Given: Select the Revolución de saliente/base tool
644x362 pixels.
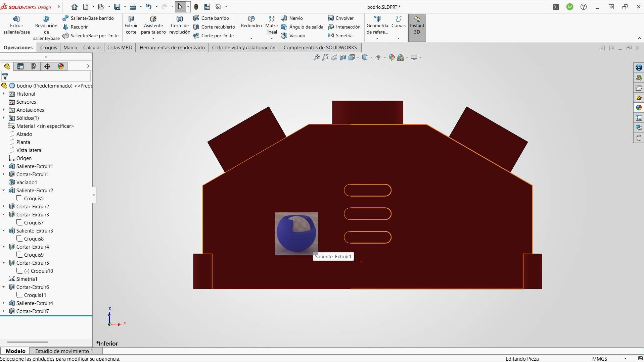Looking at the screenshot, I should click(x=46, y=28).
